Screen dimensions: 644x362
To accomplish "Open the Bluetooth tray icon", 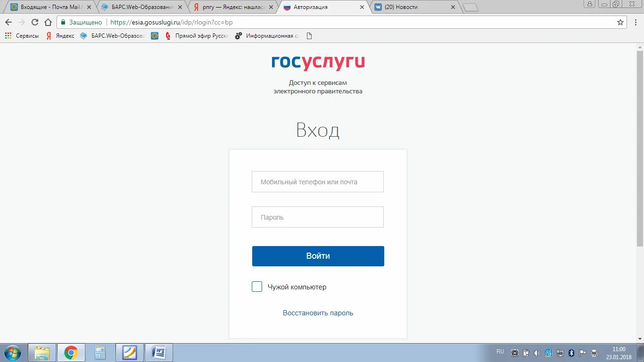I will (x=571, y=353).
